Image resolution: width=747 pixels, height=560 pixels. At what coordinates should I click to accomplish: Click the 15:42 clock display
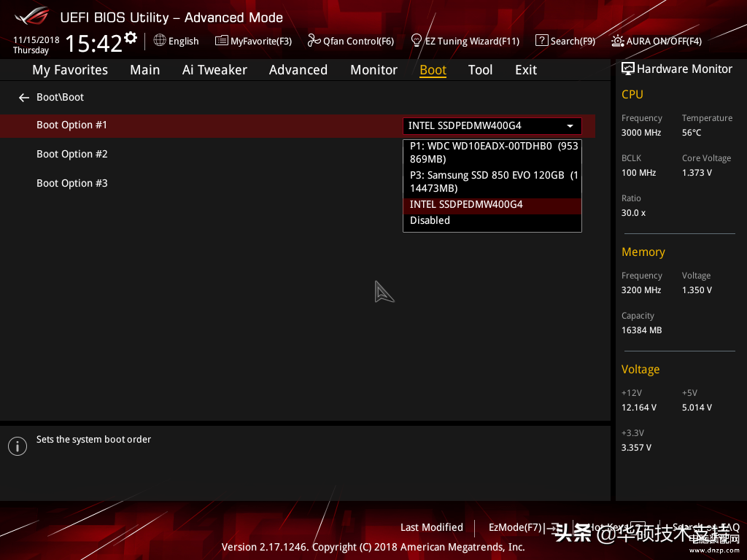(94, 43)
